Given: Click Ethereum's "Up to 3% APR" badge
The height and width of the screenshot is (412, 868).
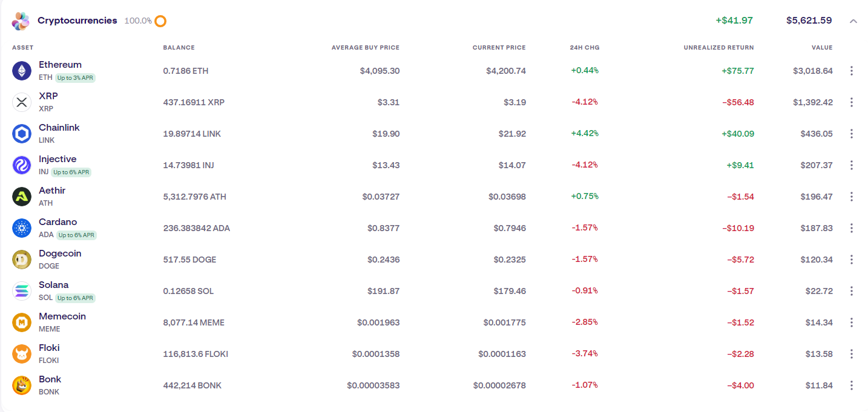Looking at the screenshot, I should point(76,78).
